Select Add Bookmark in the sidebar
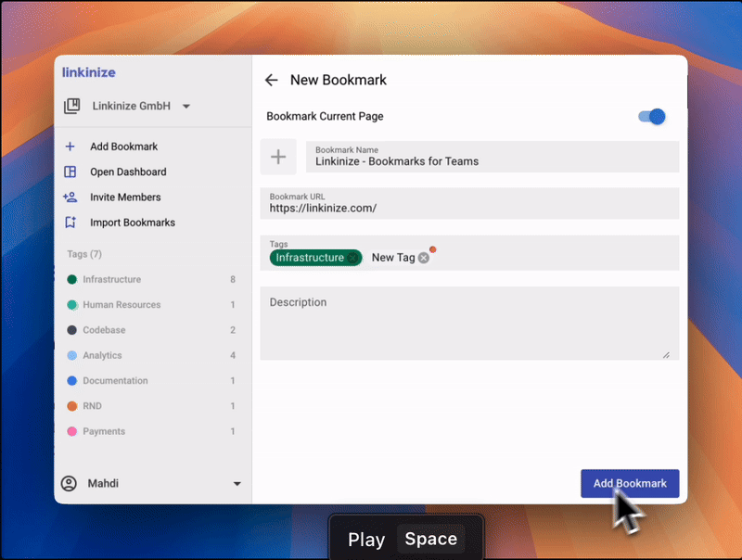 point(124,146)
